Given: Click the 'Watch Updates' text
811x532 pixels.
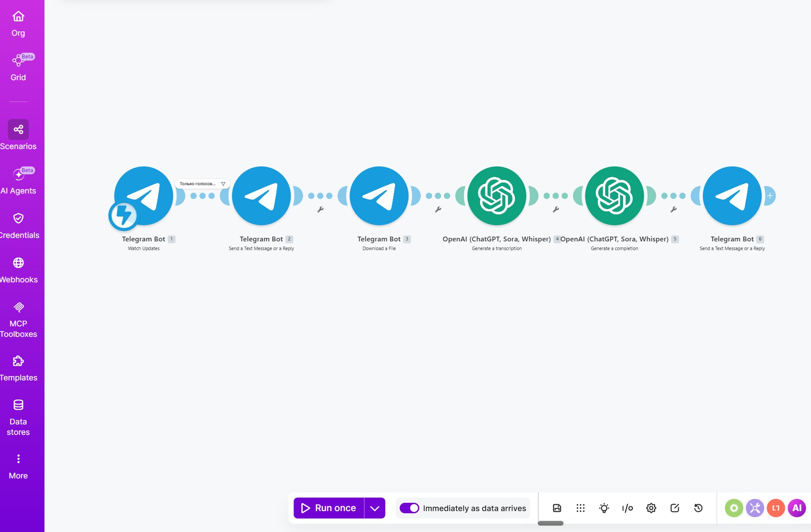Looking at the screenshot, I should pyautogui.click(x=144, y=248).
